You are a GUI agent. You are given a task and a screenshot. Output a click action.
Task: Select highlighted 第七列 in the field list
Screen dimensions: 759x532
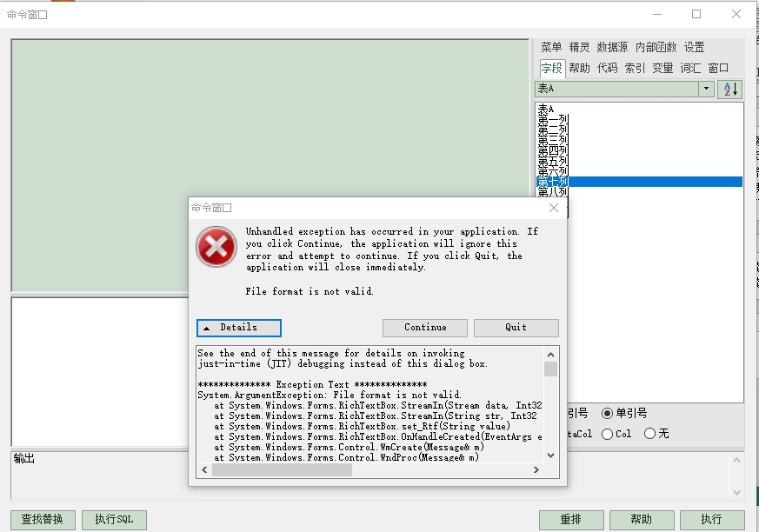tap(639, 182)
